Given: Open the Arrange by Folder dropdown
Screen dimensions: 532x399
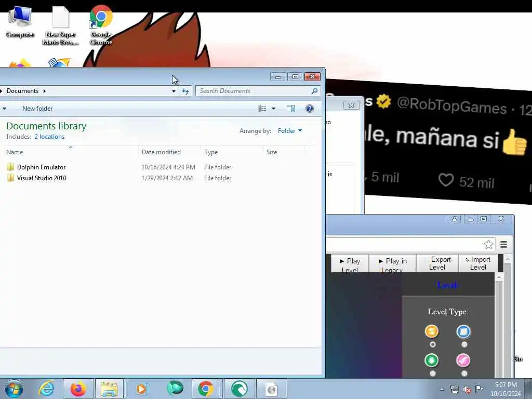Looking at the screenshot, I should point(290,130).
